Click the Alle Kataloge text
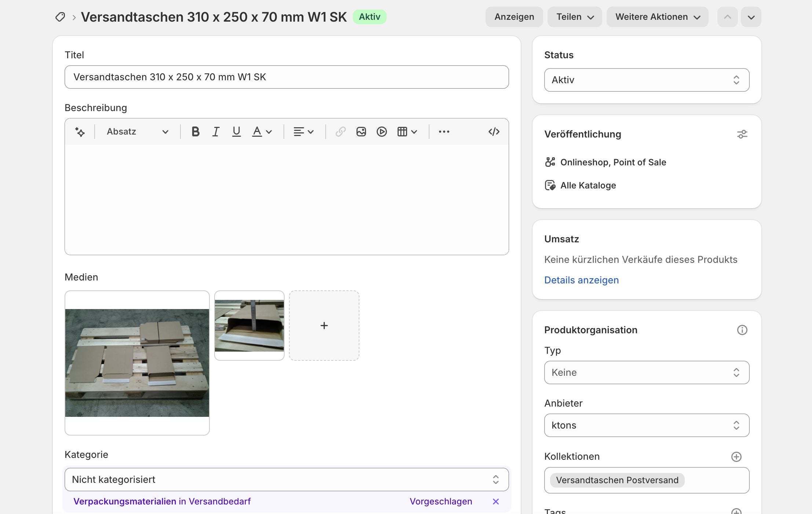 (x=588, y=185)
